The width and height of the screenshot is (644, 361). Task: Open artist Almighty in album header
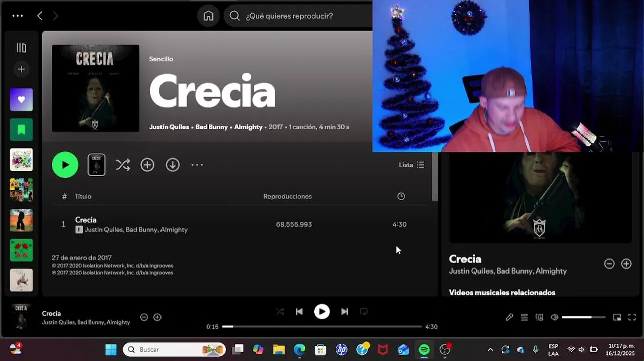(x=248, y=127)
